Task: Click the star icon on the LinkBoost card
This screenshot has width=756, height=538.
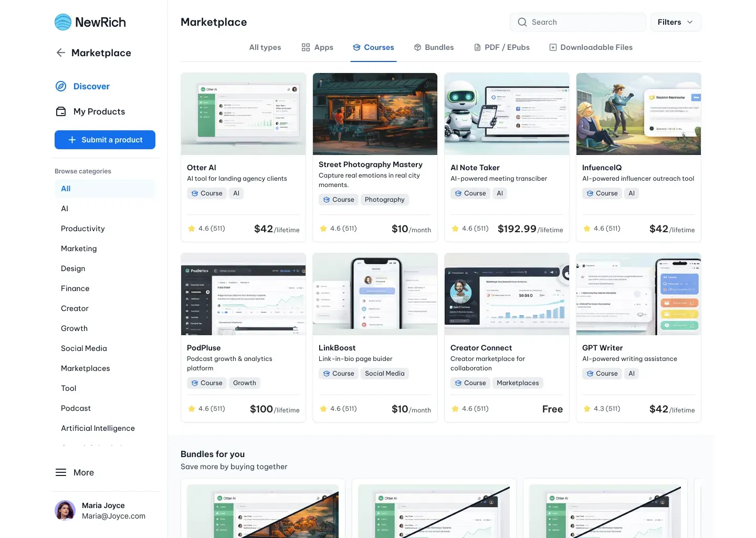Action: (323, 409)
